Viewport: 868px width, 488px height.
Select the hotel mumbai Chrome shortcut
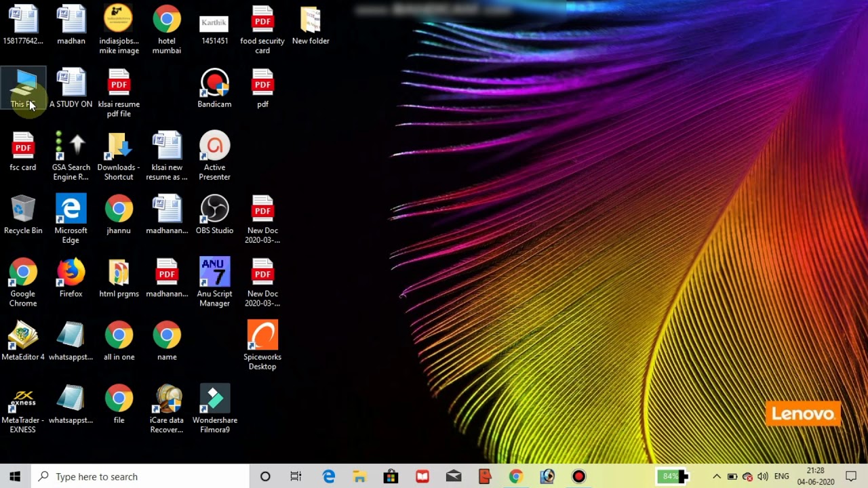[x=167, y=30]
